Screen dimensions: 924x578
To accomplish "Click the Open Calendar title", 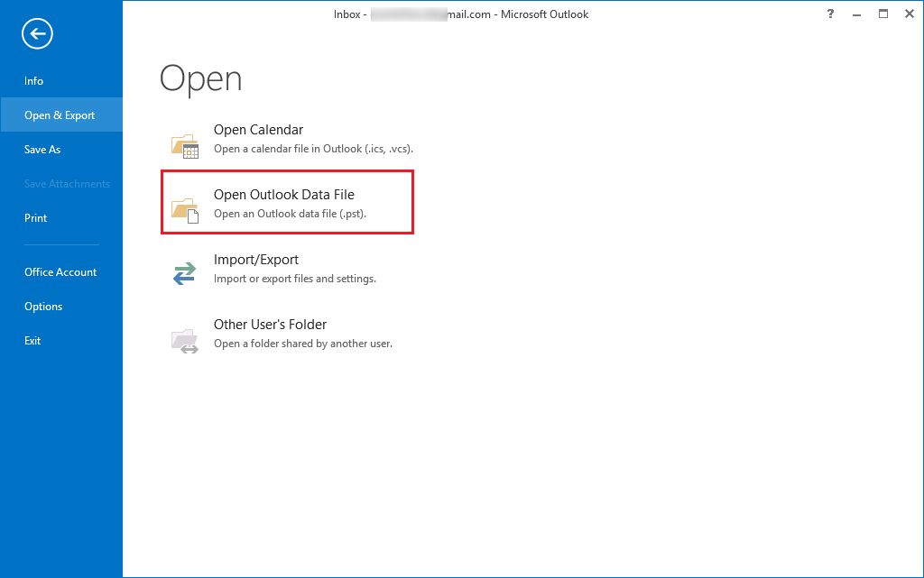I will (x=258, y=130).
